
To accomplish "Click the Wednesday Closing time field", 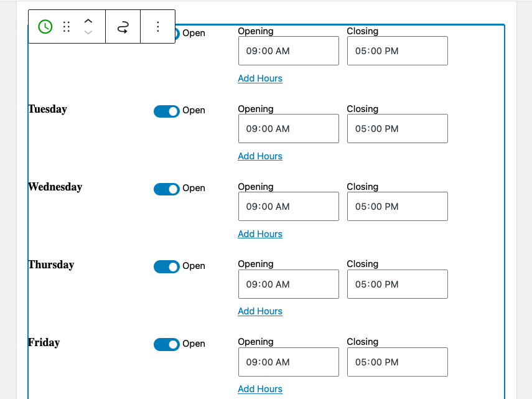I will pyautogui.click(x=398, y=206).
